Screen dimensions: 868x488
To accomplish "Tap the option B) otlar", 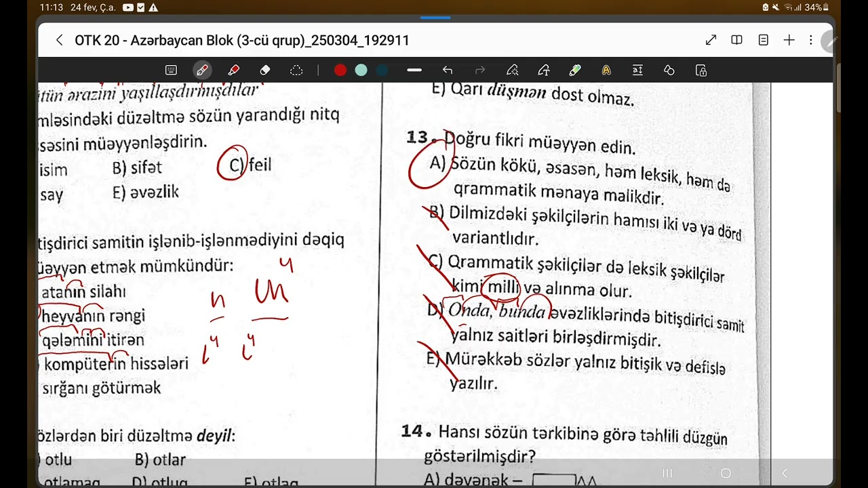I will tap(160, 460).
